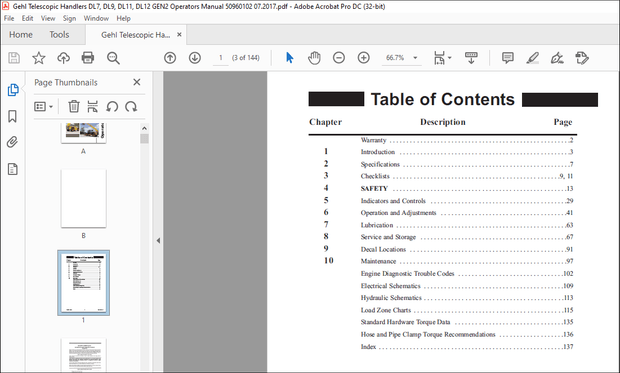Toggle the Page Thumbnails panel icon
620x373 pixels.
(x=13, y=90)
